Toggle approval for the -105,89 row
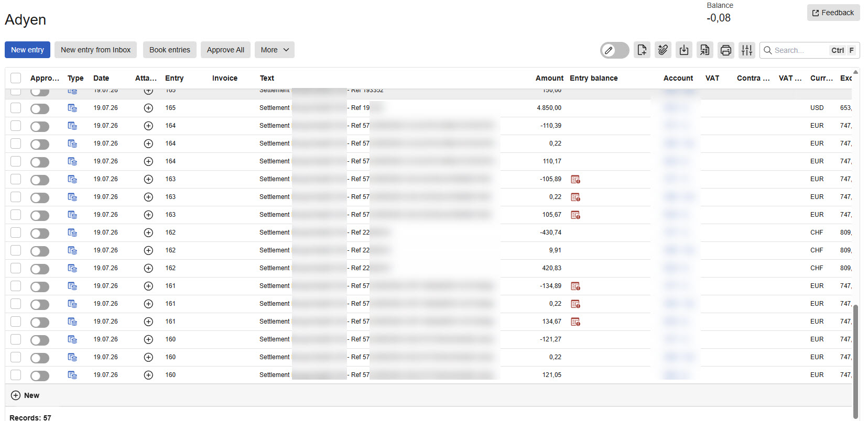The width and height of the screenshot is (868, 421). point(40,180)
